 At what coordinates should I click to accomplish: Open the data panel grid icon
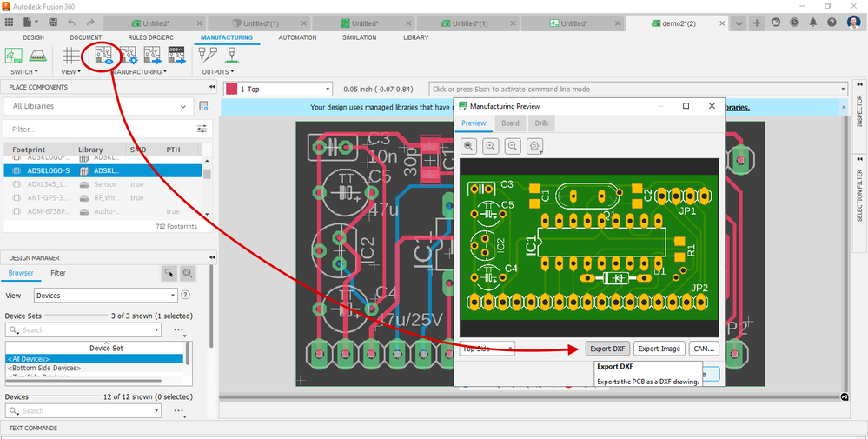click(9, 23)
